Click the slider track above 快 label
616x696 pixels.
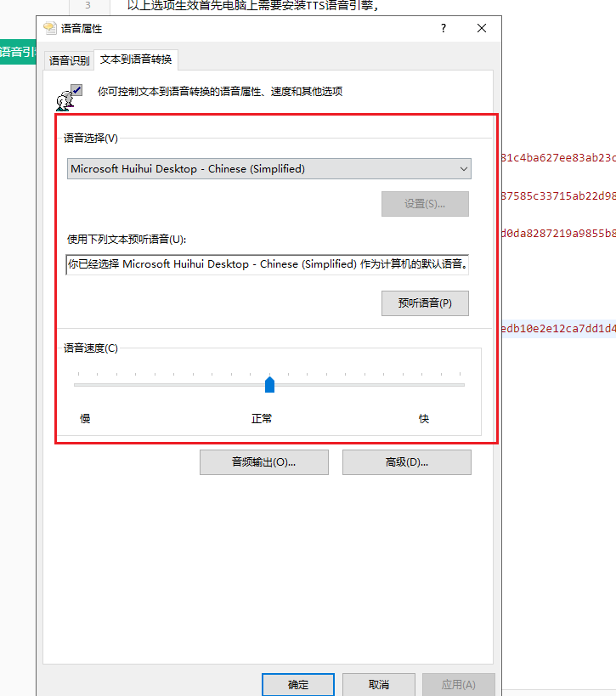424,385
